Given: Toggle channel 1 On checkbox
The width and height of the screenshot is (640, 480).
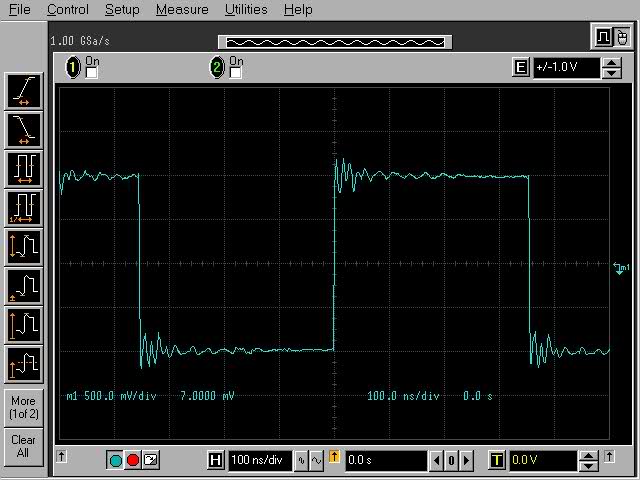Looking at the screenshot, I should [x=91, y=73].
